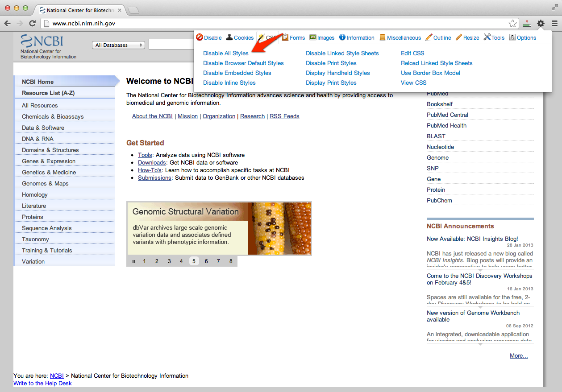The width and height of the screenshot is (562, 392).
Task: Select the active slide 5 indicator
Action: point(194,261)
